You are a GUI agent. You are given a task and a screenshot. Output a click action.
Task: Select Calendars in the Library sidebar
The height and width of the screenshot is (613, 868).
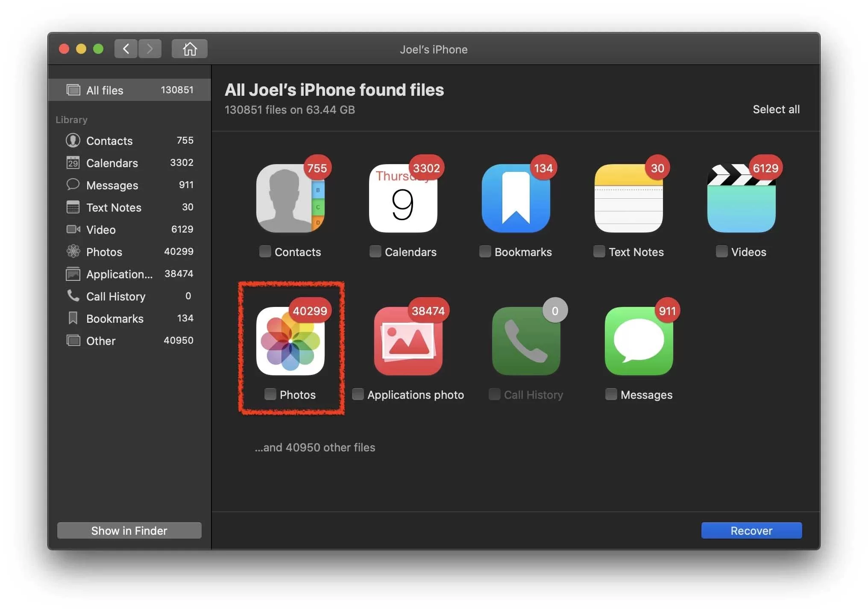(129, 163)
